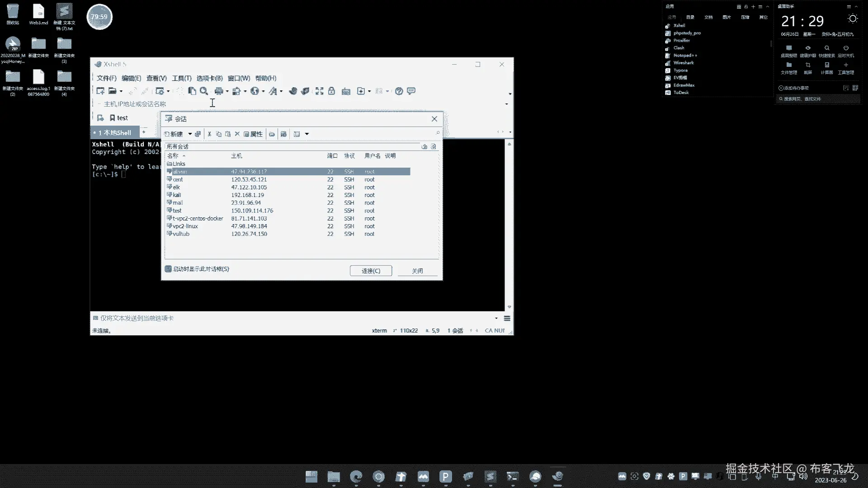868x488 pixels.
Task: Open Properties 属性 in sessions toolbar
Action: click(x=253, y=134)
